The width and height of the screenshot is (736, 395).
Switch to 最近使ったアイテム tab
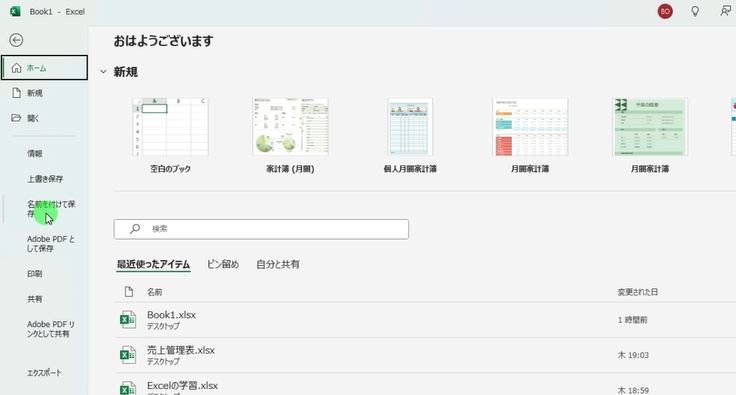[x=153, y=264]
